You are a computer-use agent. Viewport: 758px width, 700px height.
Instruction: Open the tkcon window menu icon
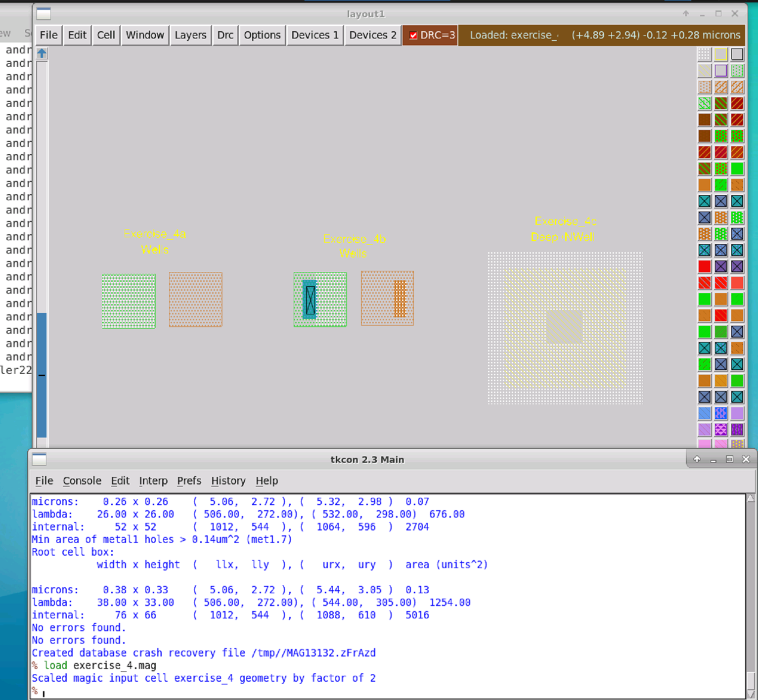point(39,459)
